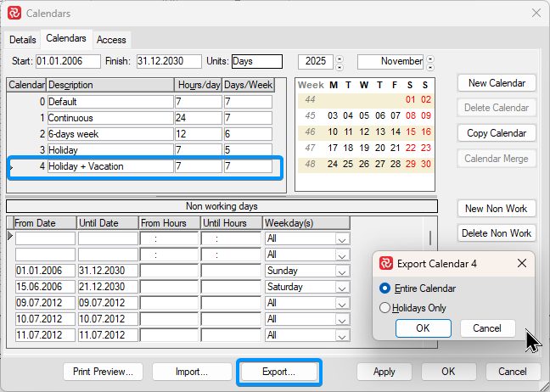Click the Non working days header bar
Image resolution: width=550 pixels, height=392 pixels.
click(x=222, y=206)
